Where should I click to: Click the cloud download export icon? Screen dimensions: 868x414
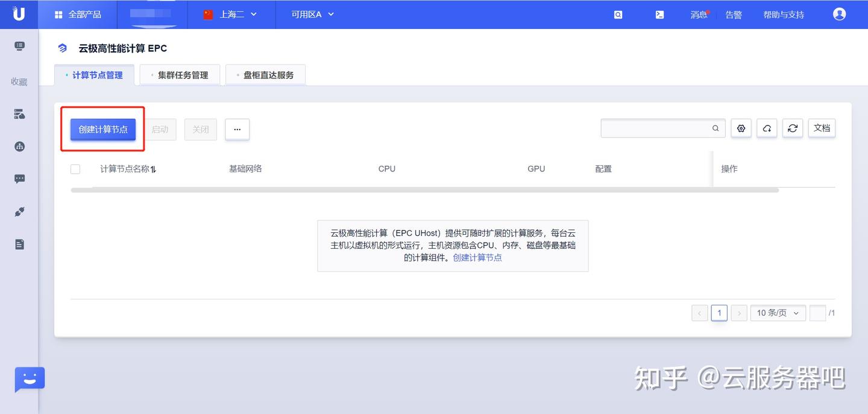click(767, 128)
